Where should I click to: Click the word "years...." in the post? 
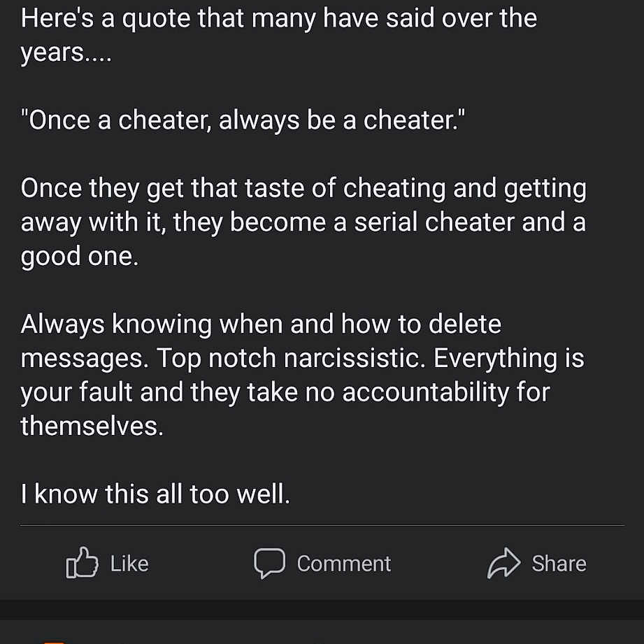coord(66,52)
